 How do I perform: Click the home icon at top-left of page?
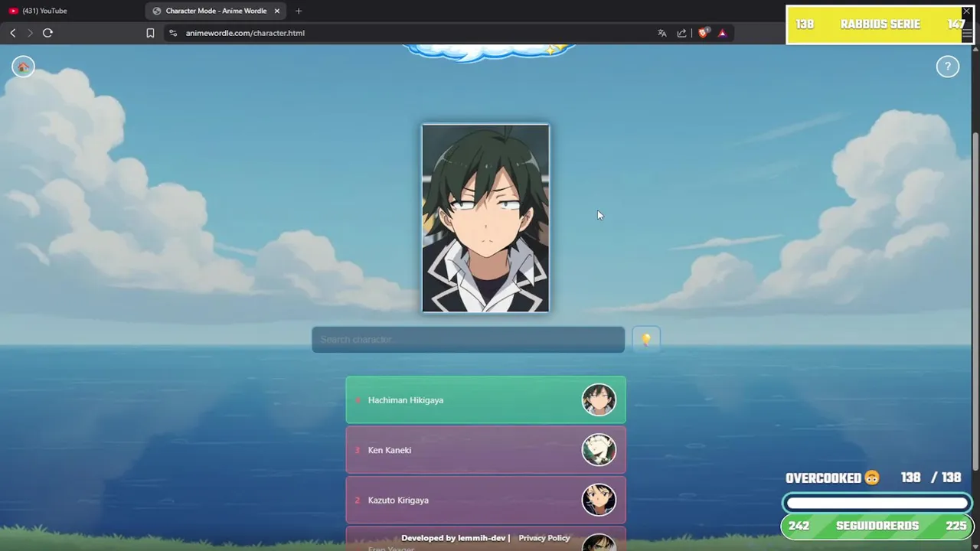click(x=23, y=67)
